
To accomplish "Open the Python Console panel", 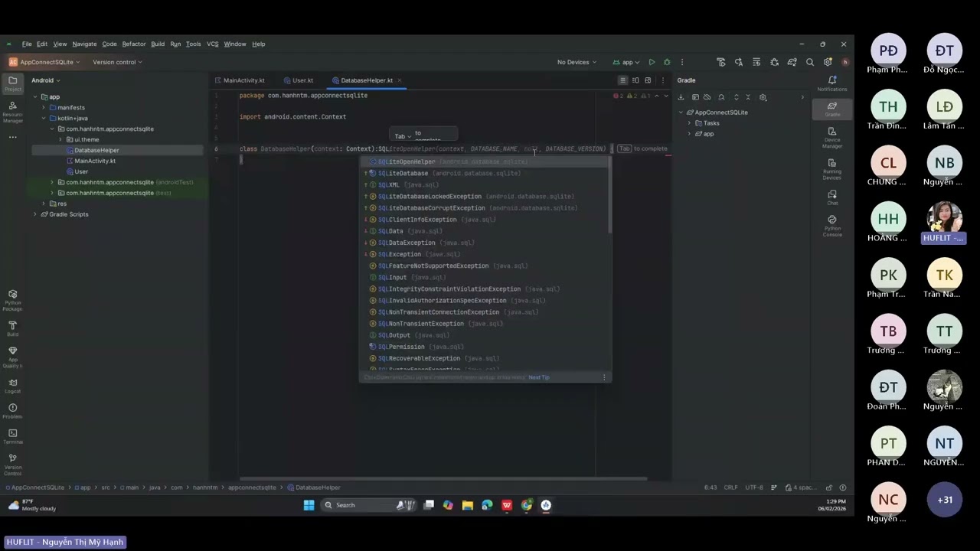I will (x=832, y=225).
